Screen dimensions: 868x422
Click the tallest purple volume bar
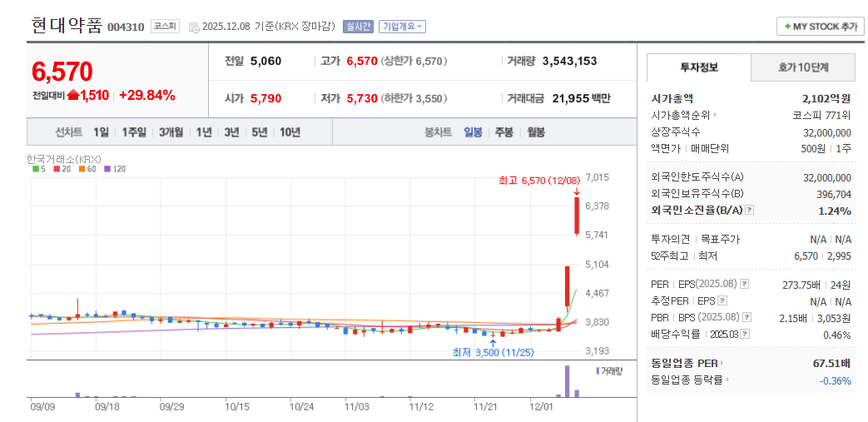click(567, 381)
